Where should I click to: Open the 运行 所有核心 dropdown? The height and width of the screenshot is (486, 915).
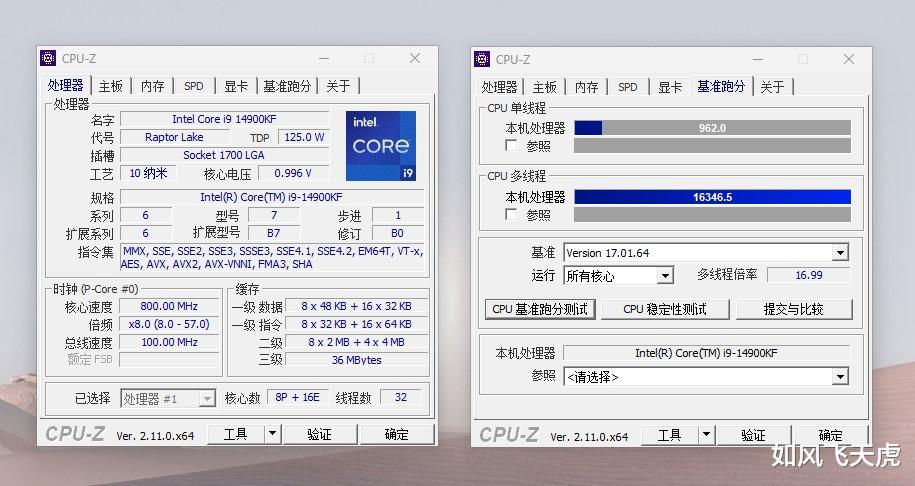(665, 275)
